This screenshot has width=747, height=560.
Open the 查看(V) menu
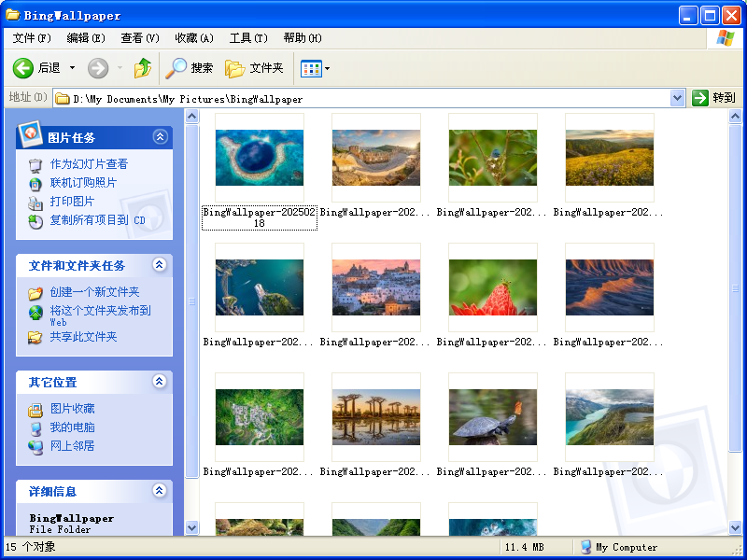(140, 38)
